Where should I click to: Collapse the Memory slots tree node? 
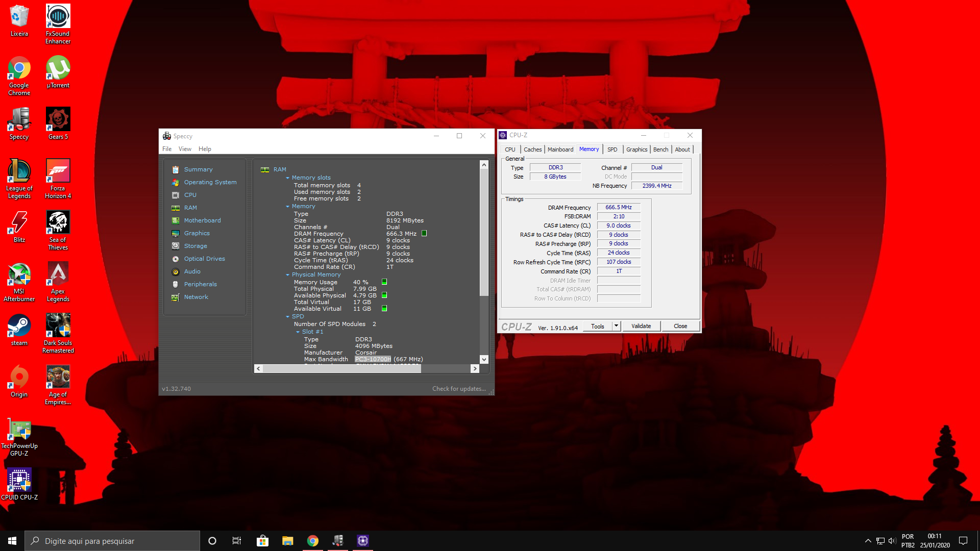[x=287, y=178]
